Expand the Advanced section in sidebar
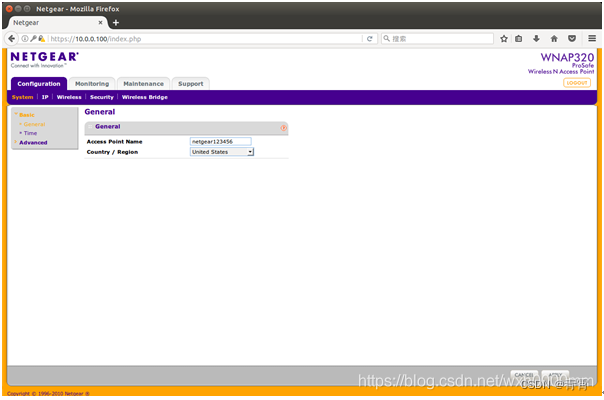The height and width of the screenshot is (400, 604). click(33, 143)
